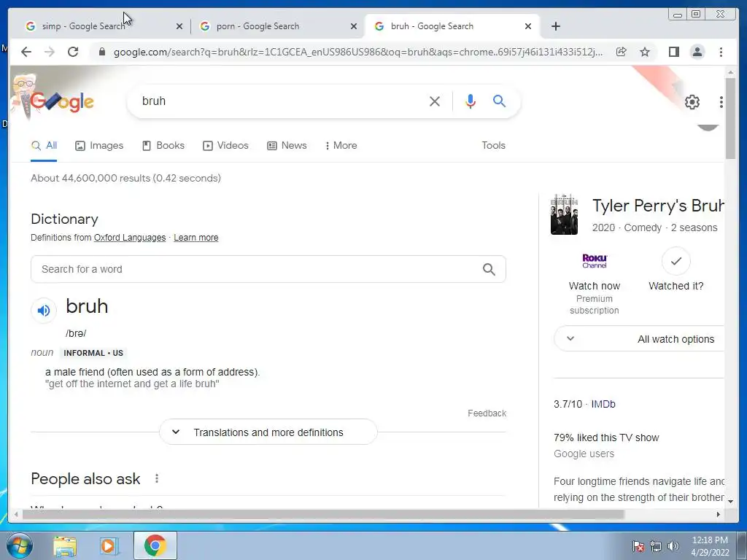
Task: Click right arrow of horizontal scrollbar
Action: 719,514
